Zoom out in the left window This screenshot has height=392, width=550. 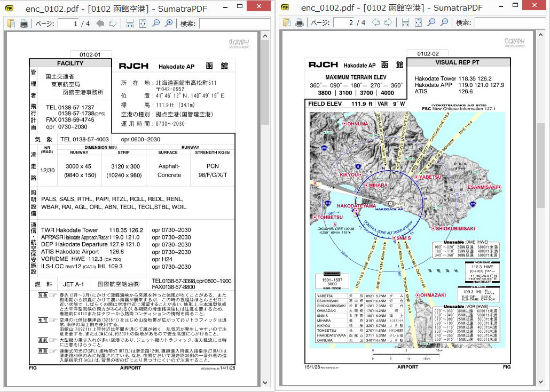pyautogui.click(x=156, y=23)
